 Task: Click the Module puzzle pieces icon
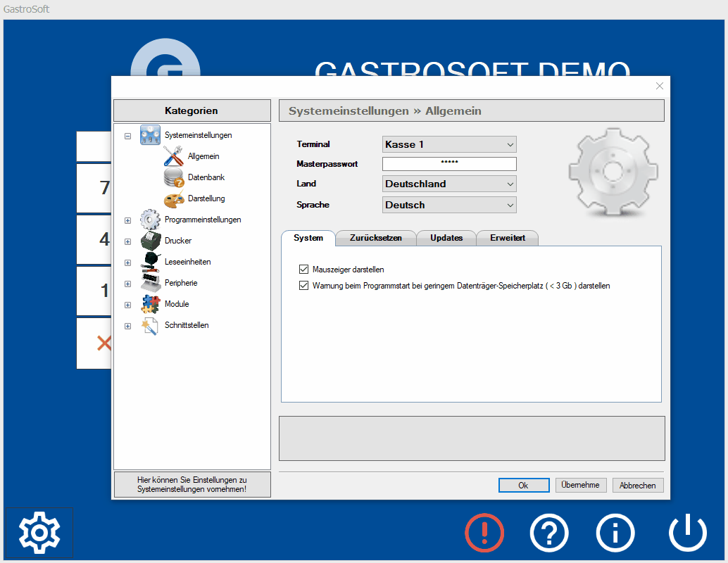(x=151, y=304)
